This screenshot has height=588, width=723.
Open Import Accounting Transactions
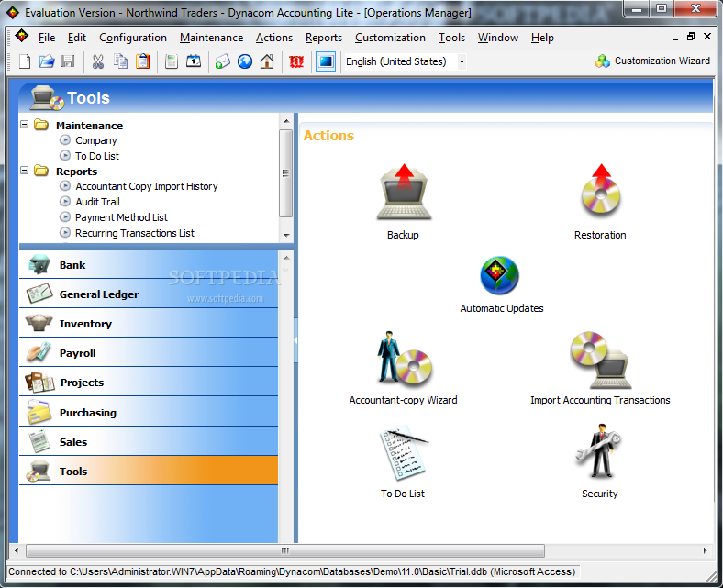(x=600, y=361)
